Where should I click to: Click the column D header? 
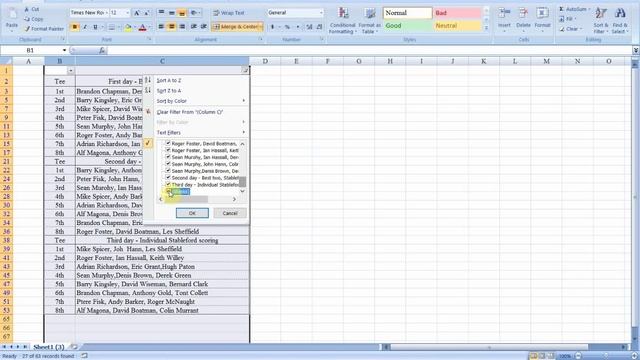point(265,61)
